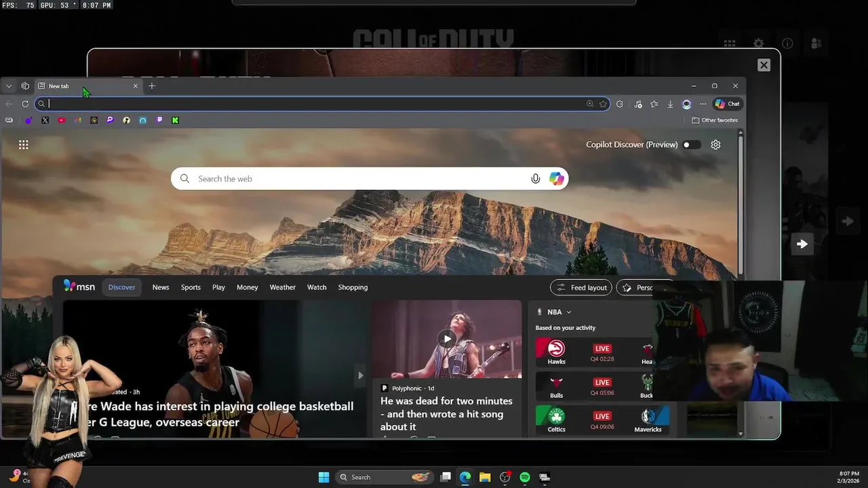Image resolution: width=868 pixels, height=488 pixels.
Task: Click the media music control icon
Action: pos(638,104)
